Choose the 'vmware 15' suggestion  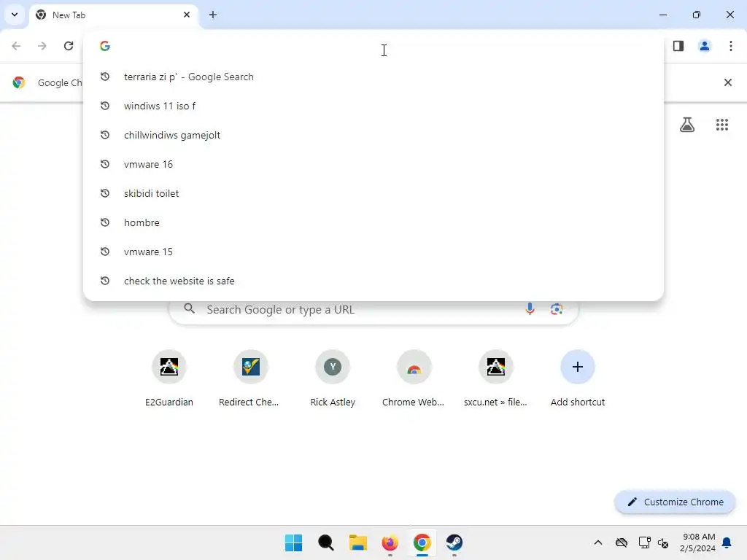(373, 252)
